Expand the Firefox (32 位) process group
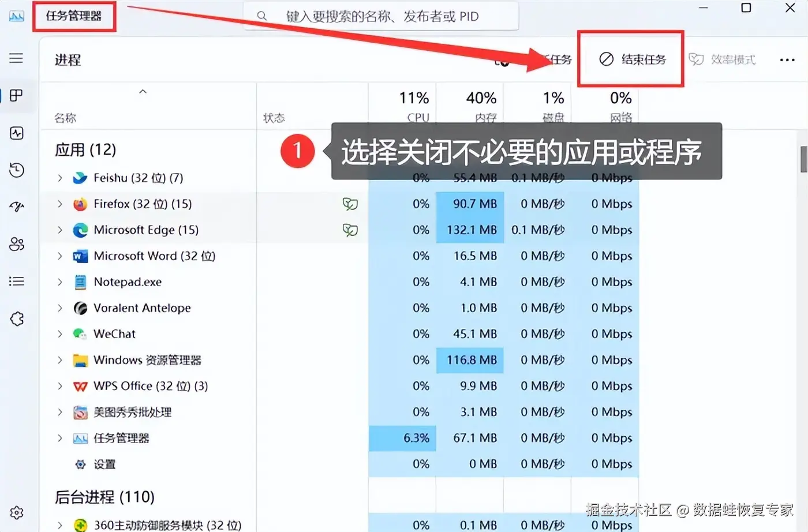 tap(59, 204)
